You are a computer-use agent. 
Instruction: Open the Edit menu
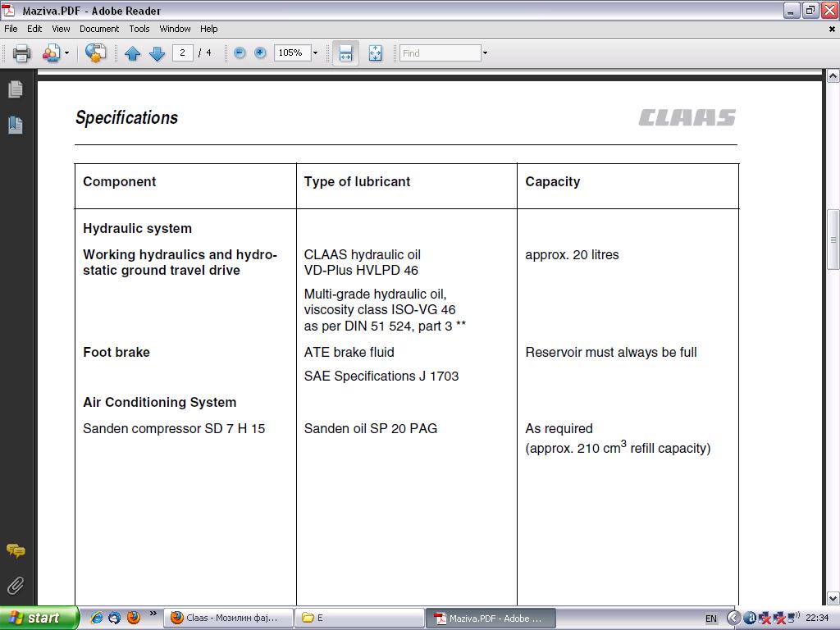point(34,29)
